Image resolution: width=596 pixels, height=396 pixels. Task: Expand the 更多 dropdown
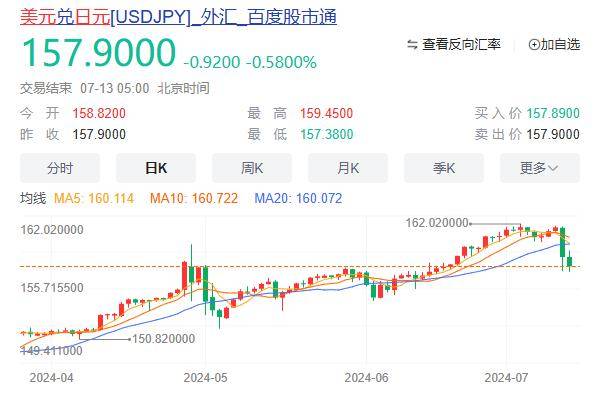tap(540, 168)
